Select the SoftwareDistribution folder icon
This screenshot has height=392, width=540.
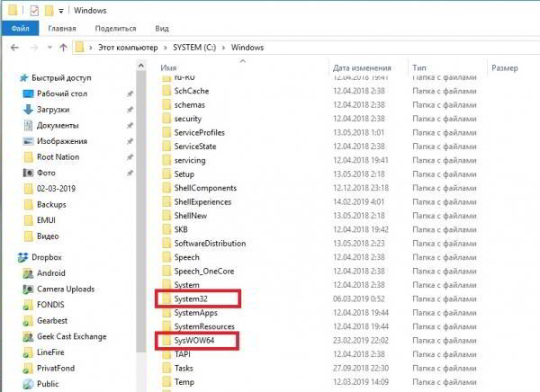(x=166, y=244)
